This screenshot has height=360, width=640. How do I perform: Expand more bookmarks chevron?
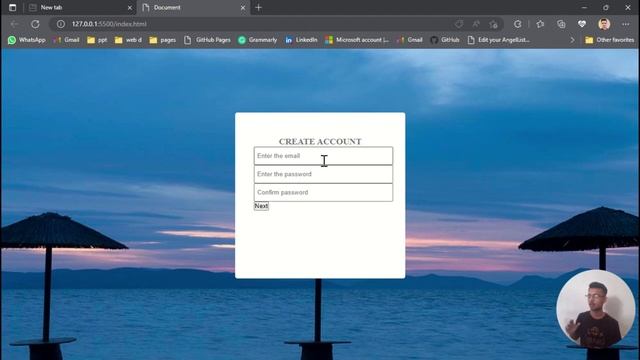point(572,40)
